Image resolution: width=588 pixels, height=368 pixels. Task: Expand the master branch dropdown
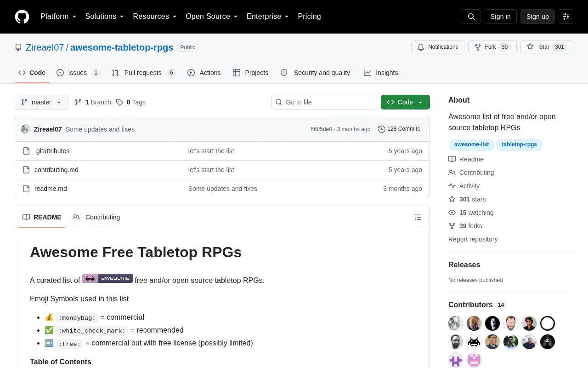41,102
